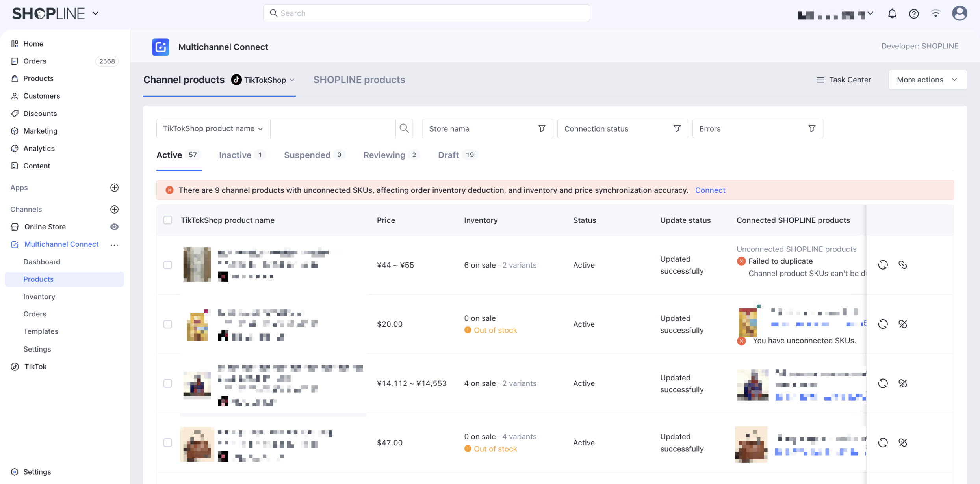Open the Task Center
The height and width of the screenshot is (484, 980).
pos(844,80)
